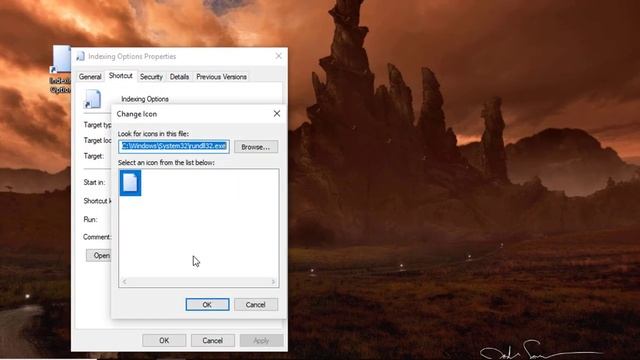Screen dimensions: 640x360
Task: Cancel the Change Icon dialog
Action: point(256,304)
